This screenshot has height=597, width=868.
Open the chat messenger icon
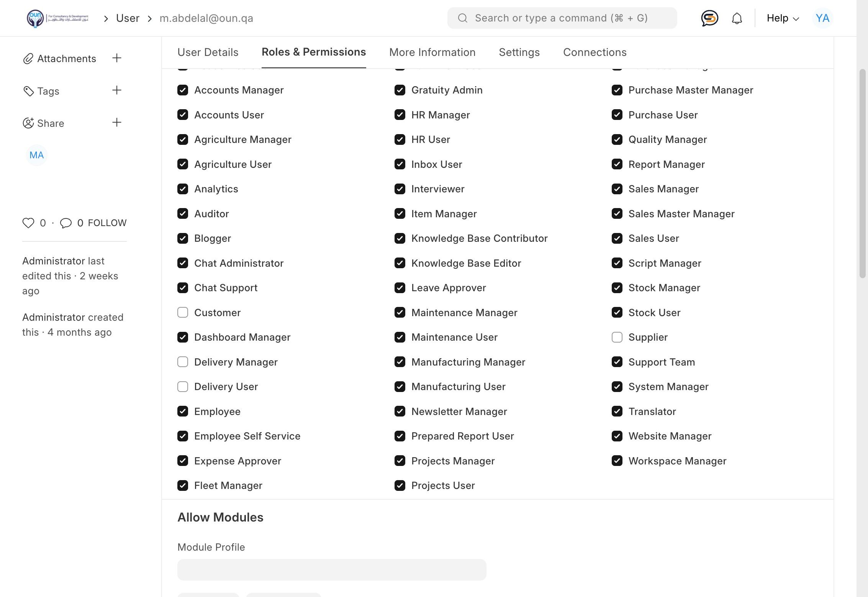tap(709, 18)
